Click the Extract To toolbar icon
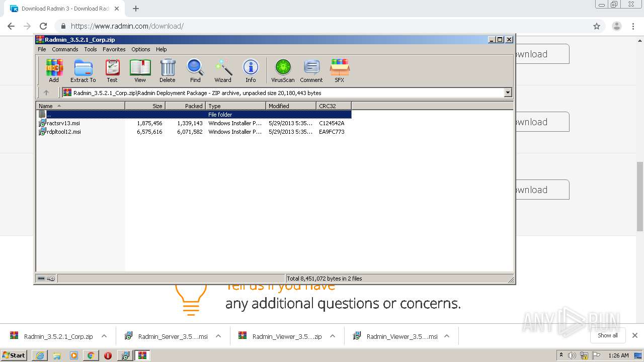Image resolution: width=644 pixels, height=362 pixels. (x=83, y=70)
